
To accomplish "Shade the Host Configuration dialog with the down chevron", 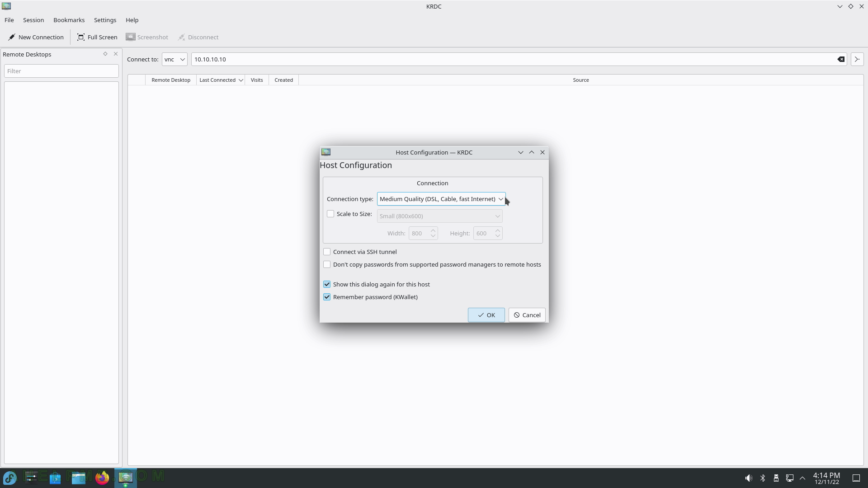I will pos(520,152).
